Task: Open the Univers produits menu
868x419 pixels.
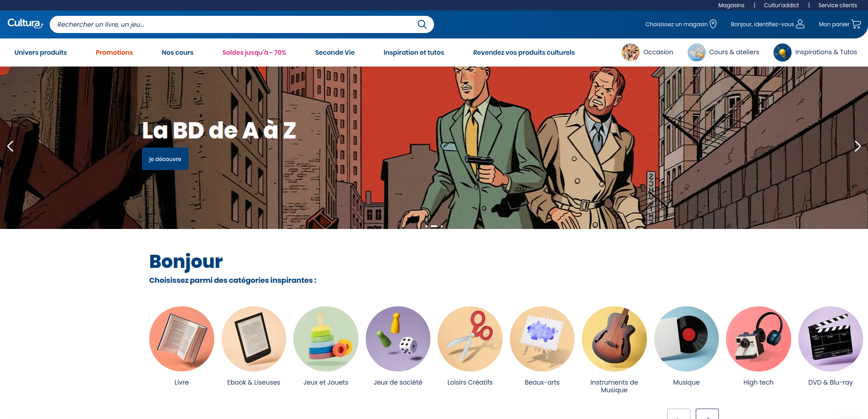Action: tap(41, 52)
